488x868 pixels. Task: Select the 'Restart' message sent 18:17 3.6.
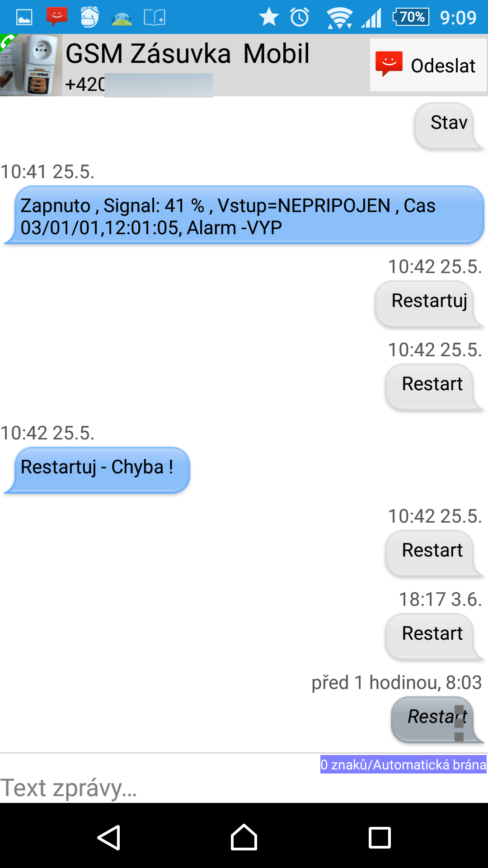tap(434, 637)
